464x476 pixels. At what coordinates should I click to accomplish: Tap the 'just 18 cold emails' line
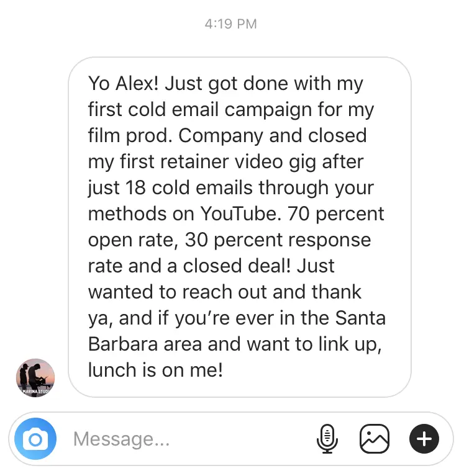(x=169, y=187)
